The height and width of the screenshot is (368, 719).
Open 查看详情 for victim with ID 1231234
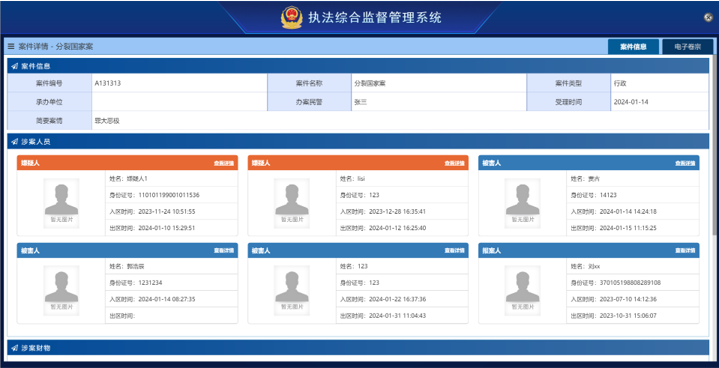[224, 251]
